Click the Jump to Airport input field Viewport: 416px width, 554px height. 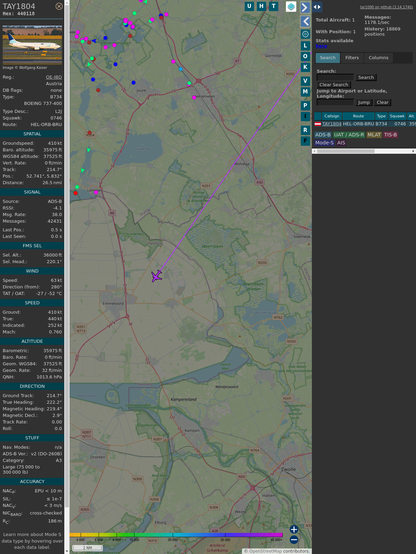335,102
